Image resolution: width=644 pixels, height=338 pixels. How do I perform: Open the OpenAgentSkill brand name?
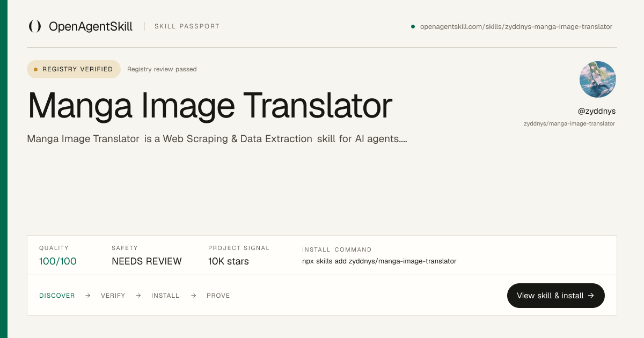(x=91, y=26)
